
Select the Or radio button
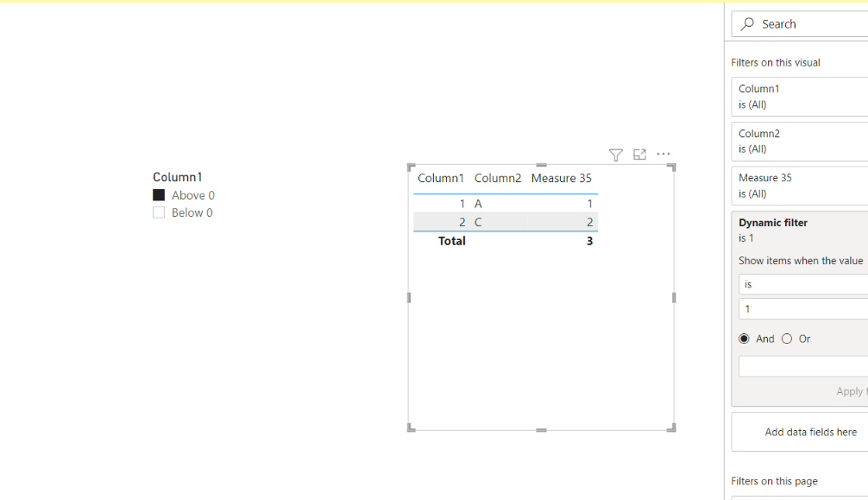787,339
